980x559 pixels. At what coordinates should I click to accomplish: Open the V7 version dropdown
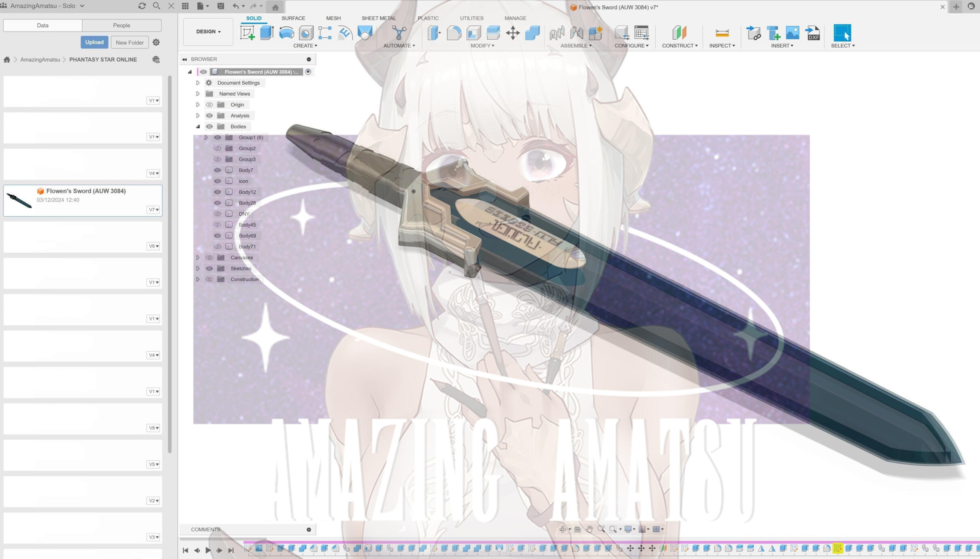[153, 210]
